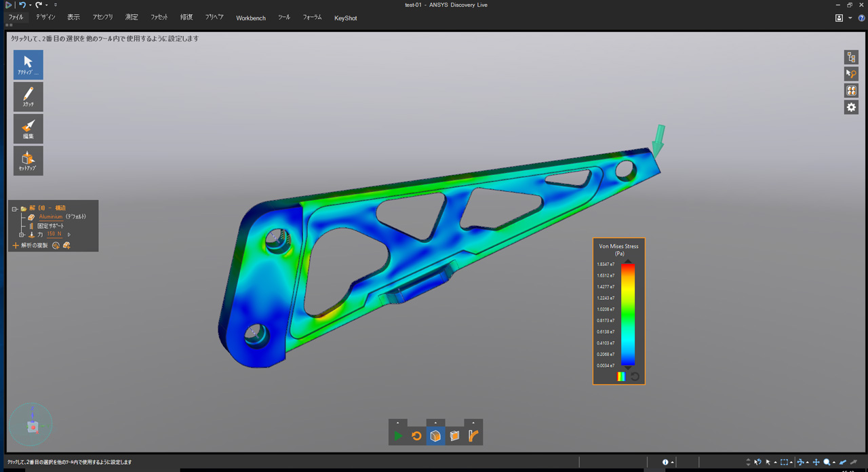Open dropdown arrow next to zoom magnifier

click(x=834, y=463)
